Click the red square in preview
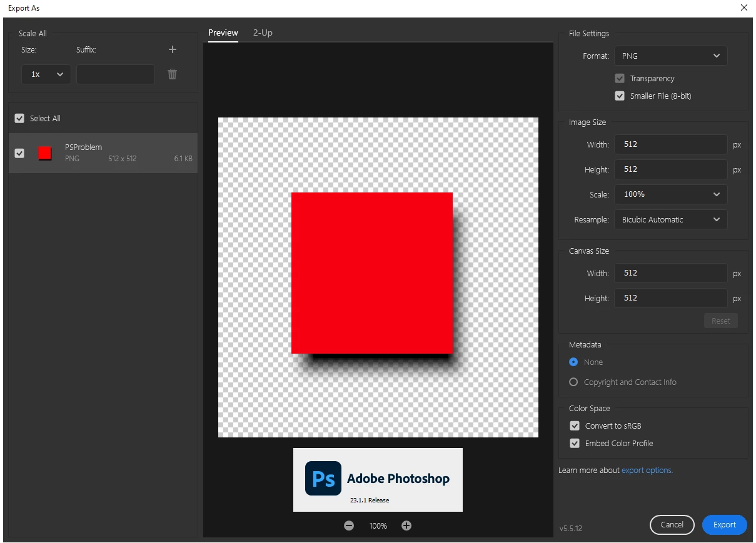 [372, 273]
